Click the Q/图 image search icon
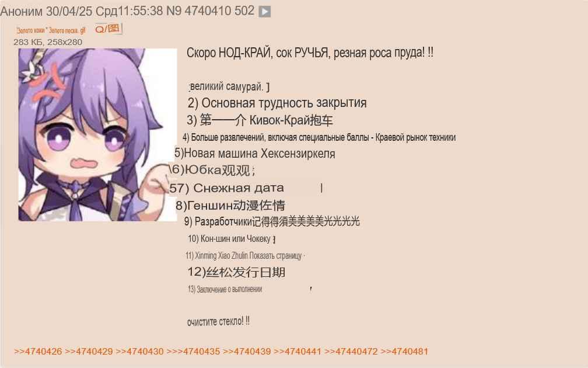Image resolution: width=588 pixels, height=368 pixels. point(108,29)
